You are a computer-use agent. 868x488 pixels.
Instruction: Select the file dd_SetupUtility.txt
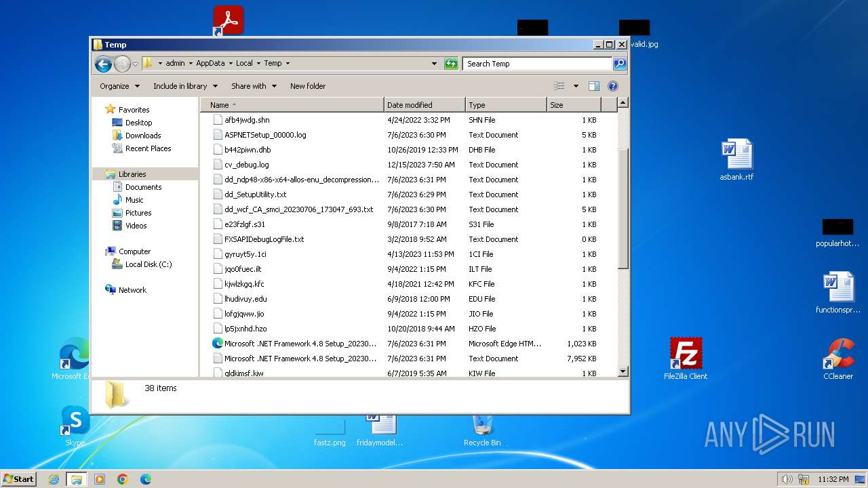pos(255,195)
